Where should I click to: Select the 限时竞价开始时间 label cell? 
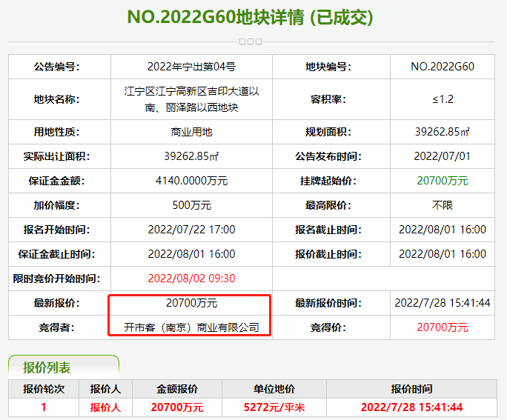[x=59, y=279]
